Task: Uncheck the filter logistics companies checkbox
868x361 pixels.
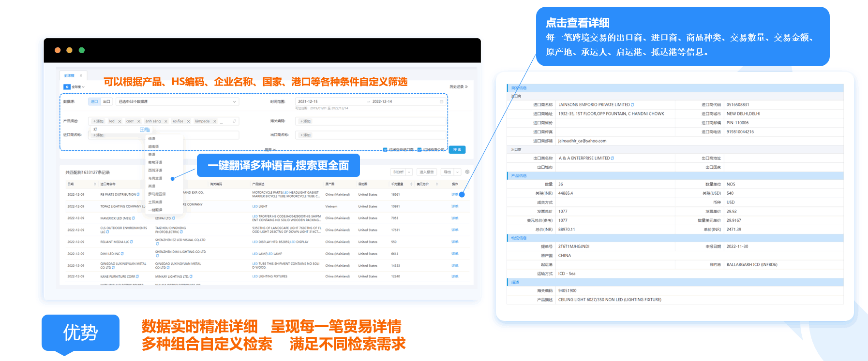Action: click(x=419, y=150)
